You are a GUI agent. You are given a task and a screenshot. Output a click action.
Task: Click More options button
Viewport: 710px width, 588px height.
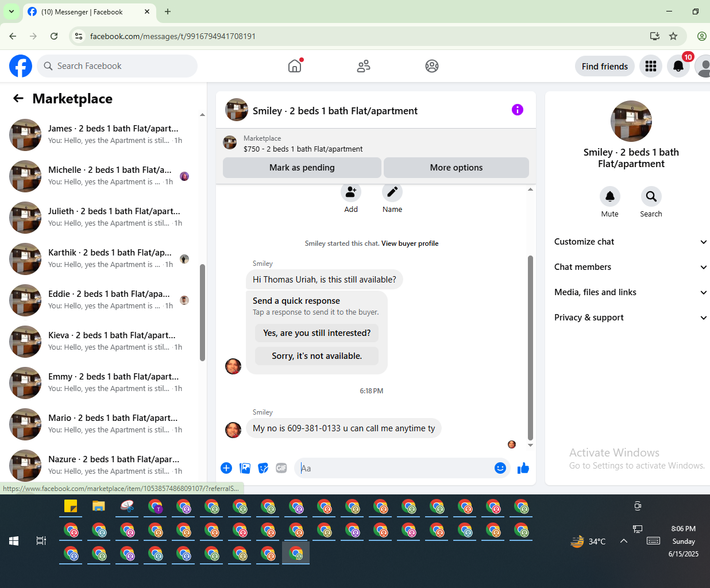click(456, 168)
